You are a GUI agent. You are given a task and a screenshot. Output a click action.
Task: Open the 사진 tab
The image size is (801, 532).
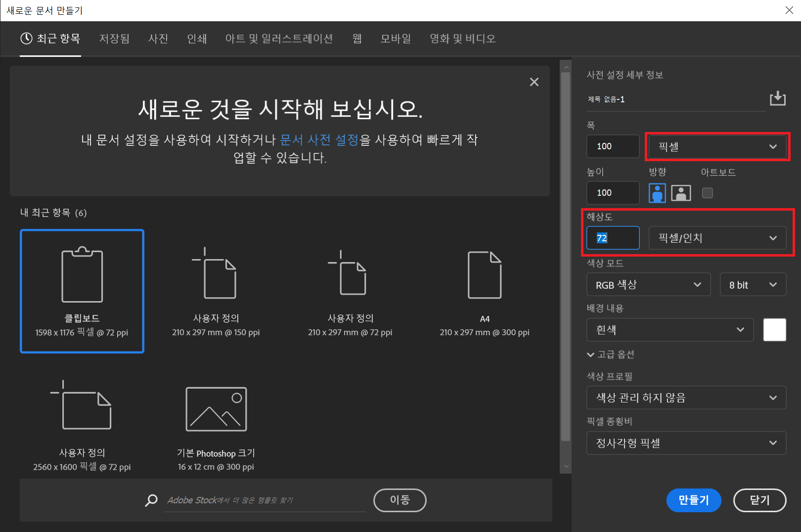coord(158,39)
